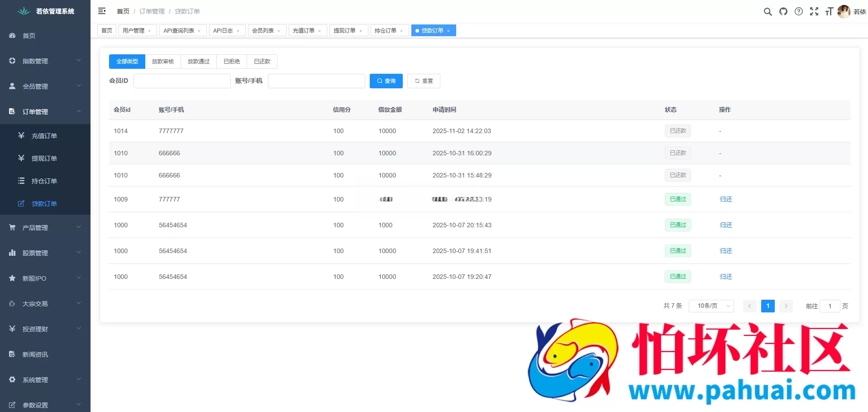The height and width of the screenshot is (412, 868).
Task: Click 归还 for the 20:15:43 loan row
Action: coord(726,225)
